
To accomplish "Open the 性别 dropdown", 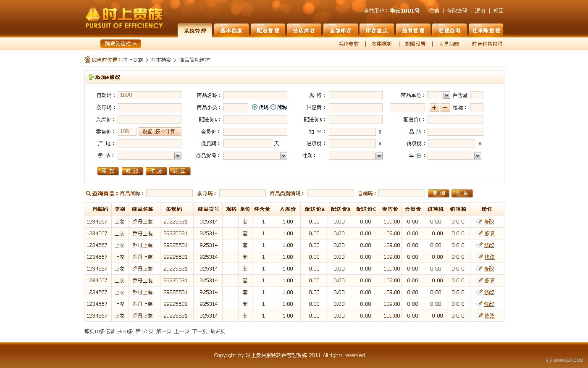I will point(356,156).
